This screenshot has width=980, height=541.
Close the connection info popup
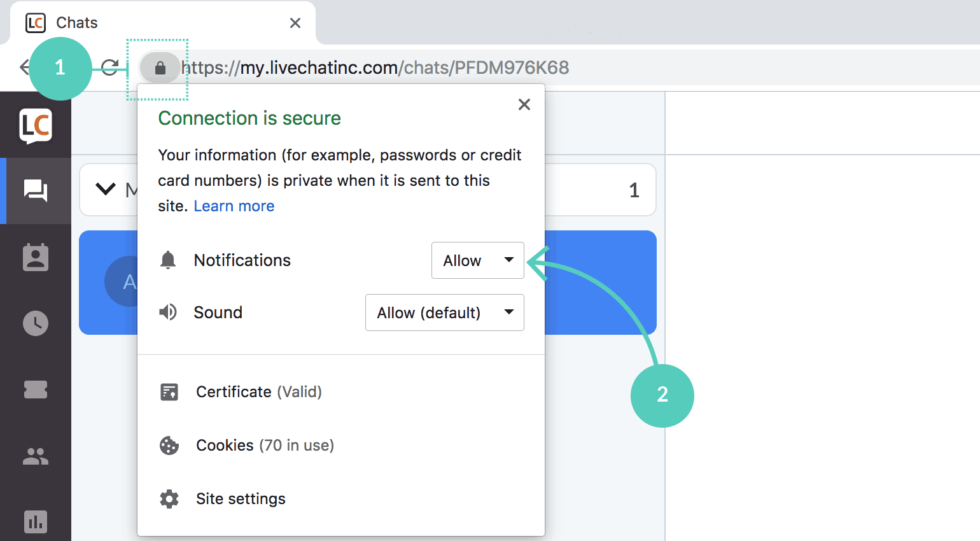pos(524,104)
